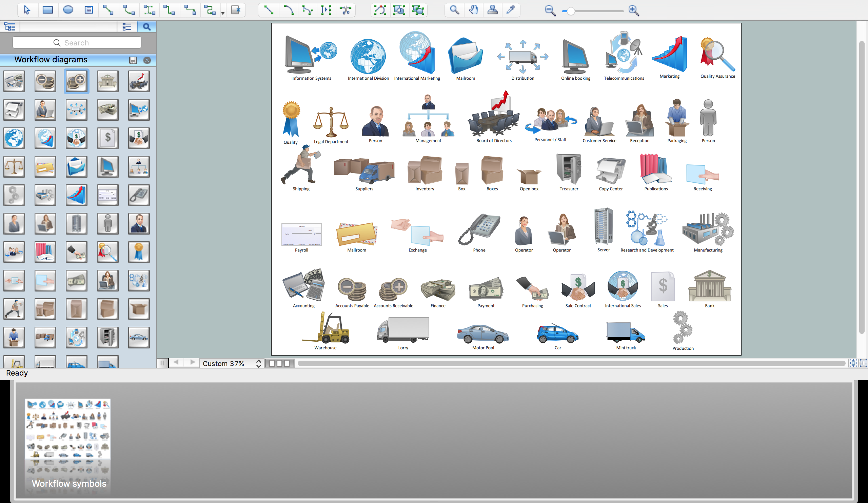Screen dimensions: 868x503
Task: Expand the zoom percentage dropdown control
Action: point(258,363)
